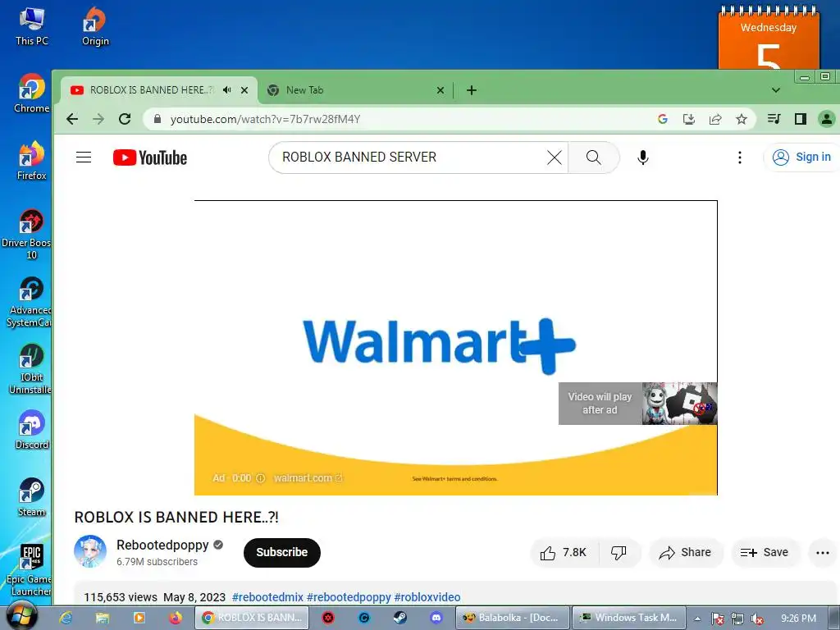This screenshot has width=840, height=630.
Task: Share this page icon in address bar
Action: 715,119
